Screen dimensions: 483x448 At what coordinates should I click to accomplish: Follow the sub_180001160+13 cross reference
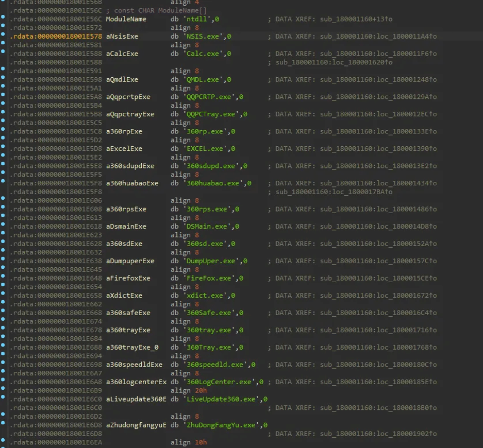tap(356, 19)
